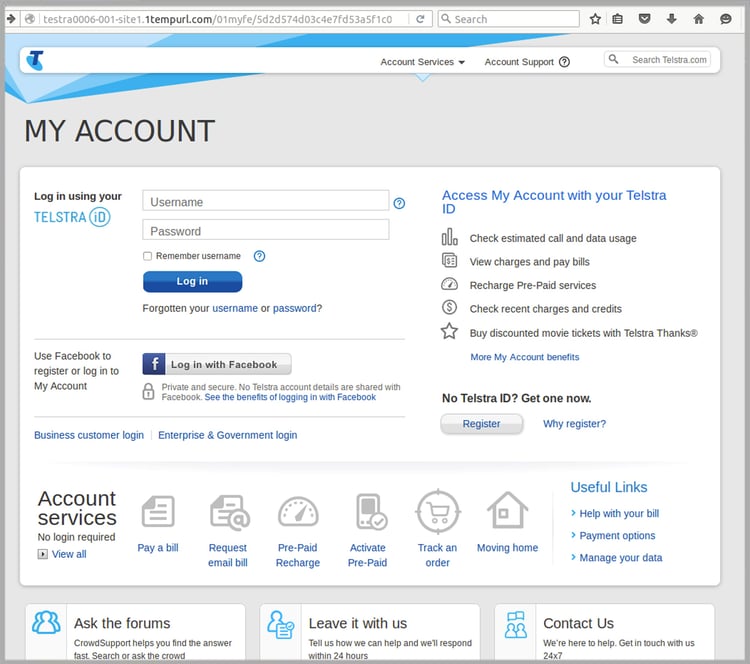750x664 pixels.
Task: Click Log in with Facebook button
Action: click(217, 364)
